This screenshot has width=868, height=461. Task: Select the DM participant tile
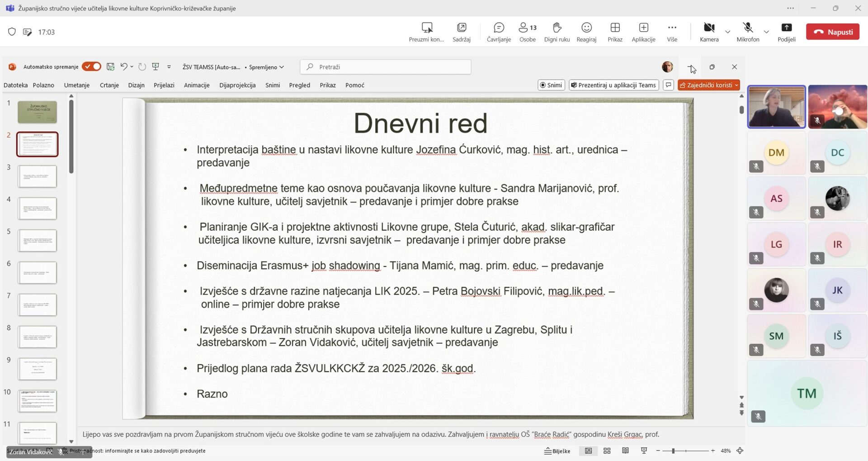click(x=776, y=153)
